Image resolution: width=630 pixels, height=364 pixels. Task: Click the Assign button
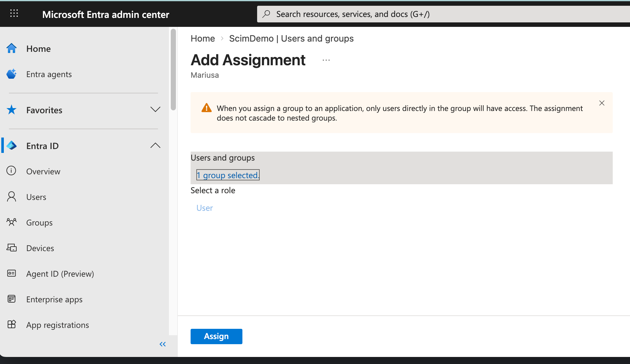click(x=217, y=336)
